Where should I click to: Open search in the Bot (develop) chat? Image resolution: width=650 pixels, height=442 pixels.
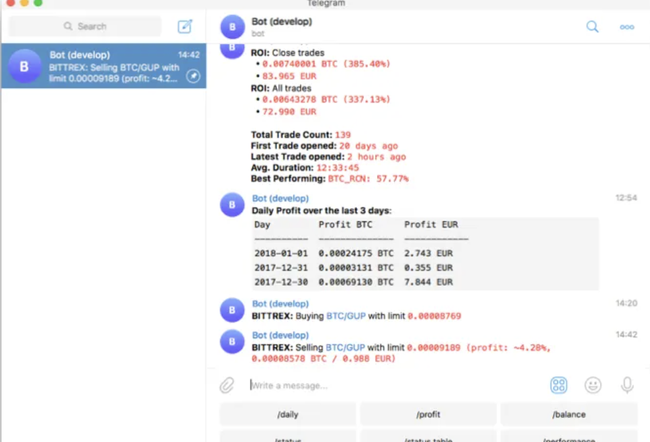(x=592, y=27)
